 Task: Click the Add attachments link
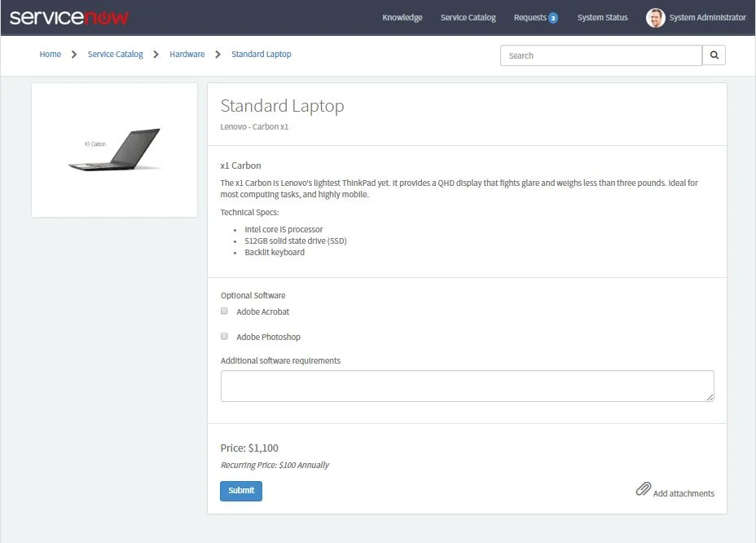point(683,492)
